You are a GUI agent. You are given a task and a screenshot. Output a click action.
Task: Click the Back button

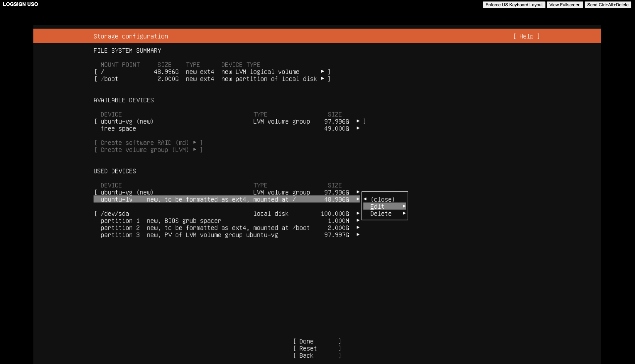tap(317, 356)
